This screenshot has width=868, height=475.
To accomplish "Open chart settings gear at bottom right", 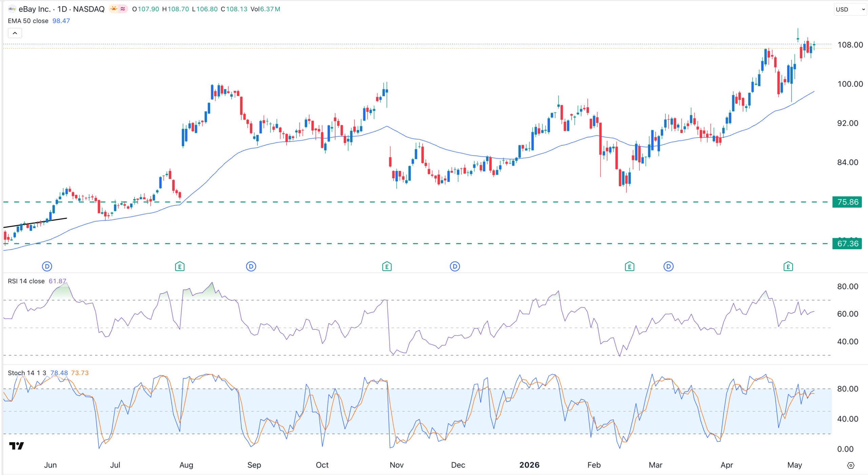I will 851,466.
